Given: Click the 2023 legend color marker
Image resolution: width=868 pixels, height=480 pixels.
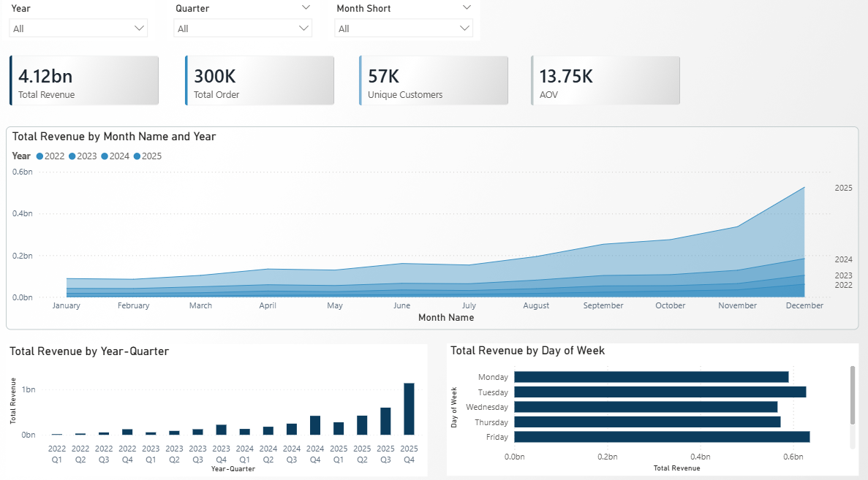Looking at the screenshot, I should coord(72,156).
